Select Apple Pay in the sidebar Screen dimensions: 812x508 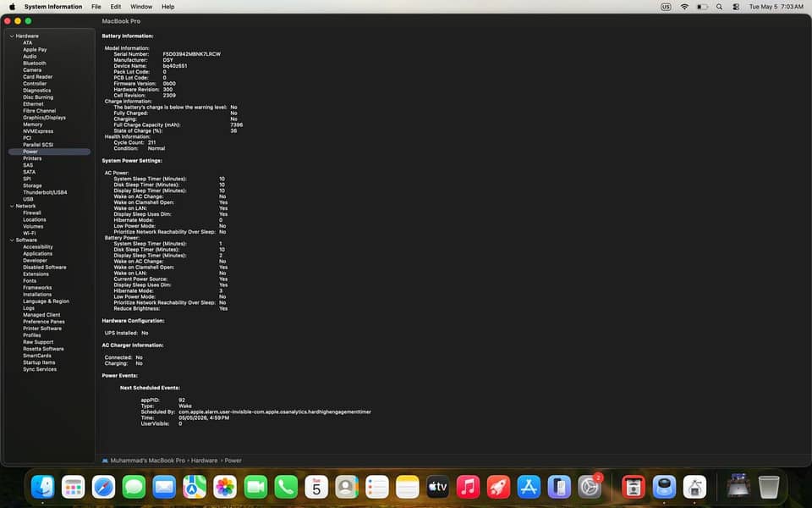click(35, 50)
